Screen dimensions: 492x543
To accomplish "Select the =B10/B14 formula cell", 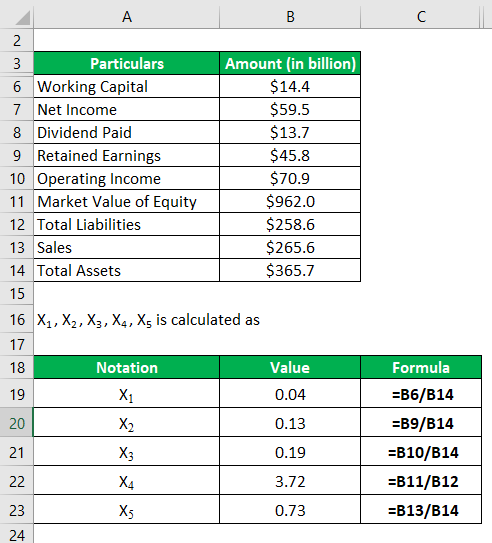I will [421, 452].
